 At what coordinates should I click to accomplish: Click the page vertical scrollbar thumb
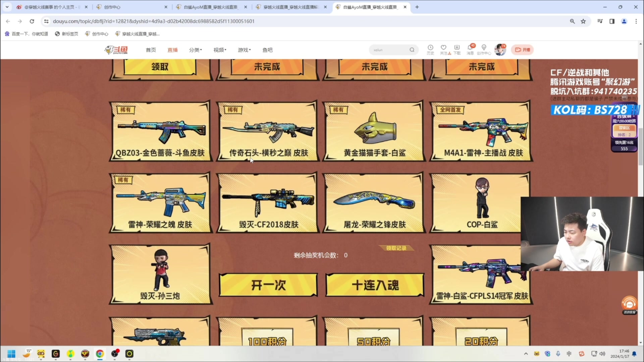click(641, 147)
